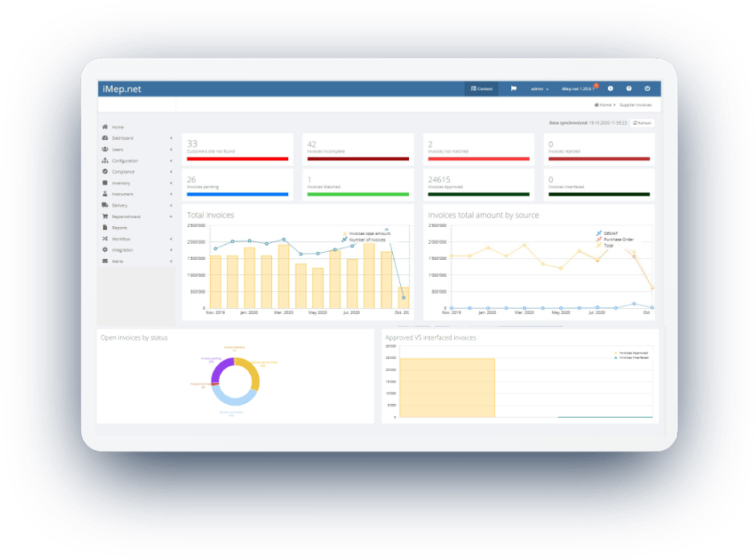Viewport: 756px width, 560px height.
Task: Click the Reports document icon
Action: 105,228
